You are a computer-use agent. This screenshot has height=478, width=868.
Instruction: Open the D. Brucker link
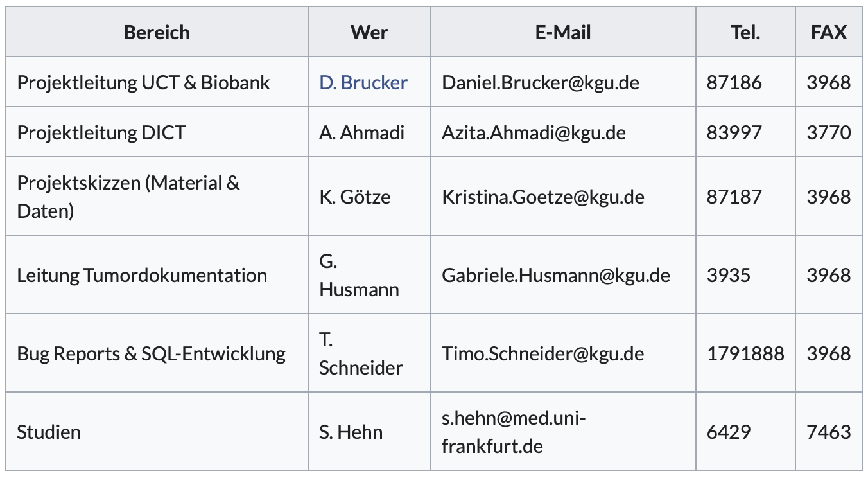(x=363, y=82)
